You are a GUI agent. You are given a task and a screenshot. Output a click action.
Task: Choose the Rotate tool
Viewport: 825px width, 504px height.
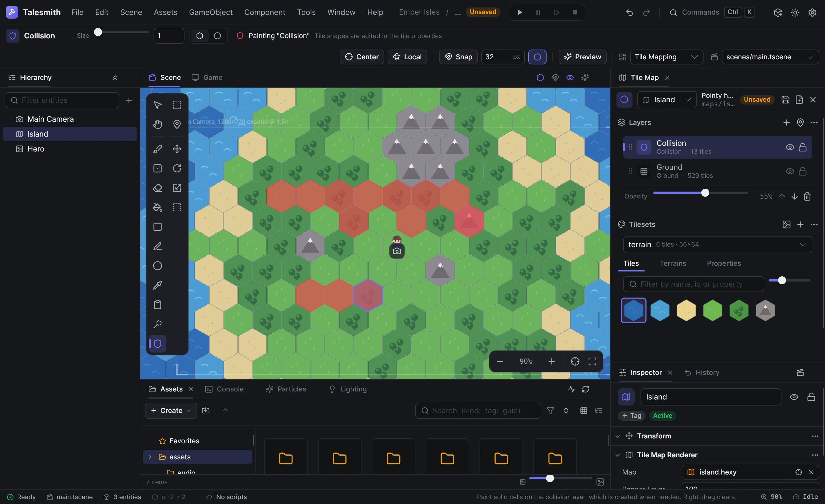coord(177,168)
